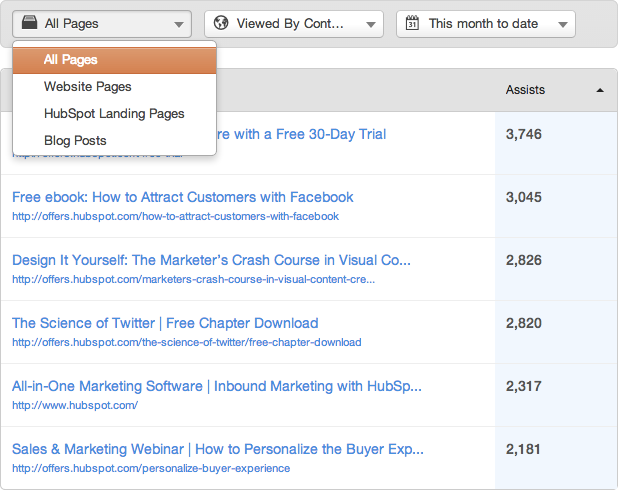Pick HubSpot Landing Pages menu option
The image size is (618, 490).
coord(114,114)
